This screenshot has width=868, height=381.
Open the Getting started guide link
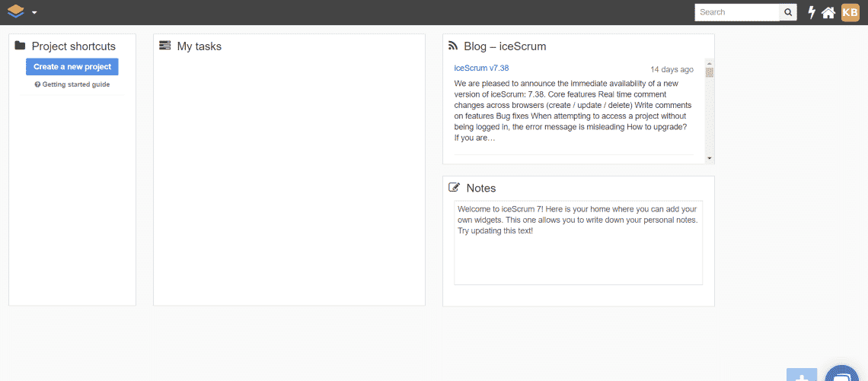coord(72,84)
